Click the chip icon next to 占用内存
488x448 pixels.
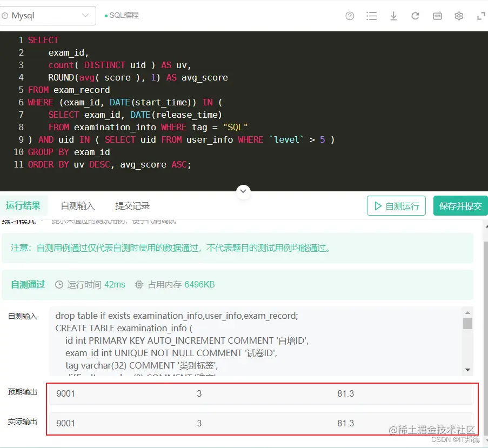click(x=139, y=285)
